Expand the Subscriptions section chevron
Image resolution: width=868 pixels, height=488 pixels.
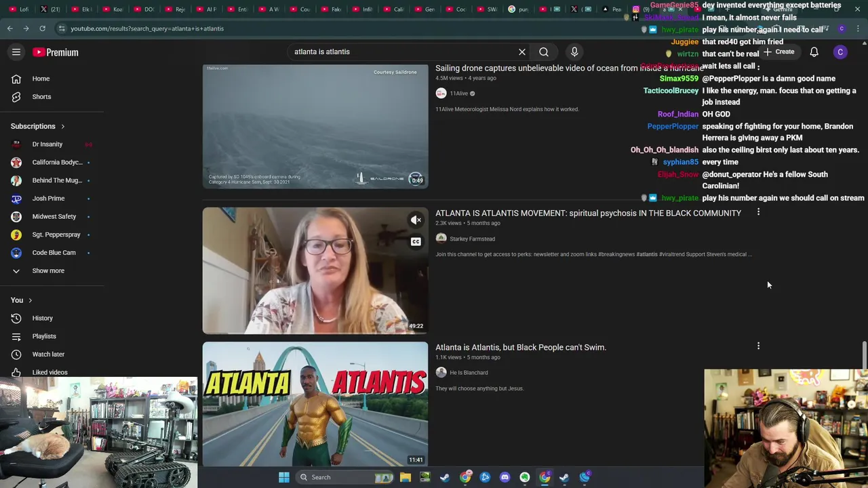tap(62, 126)
